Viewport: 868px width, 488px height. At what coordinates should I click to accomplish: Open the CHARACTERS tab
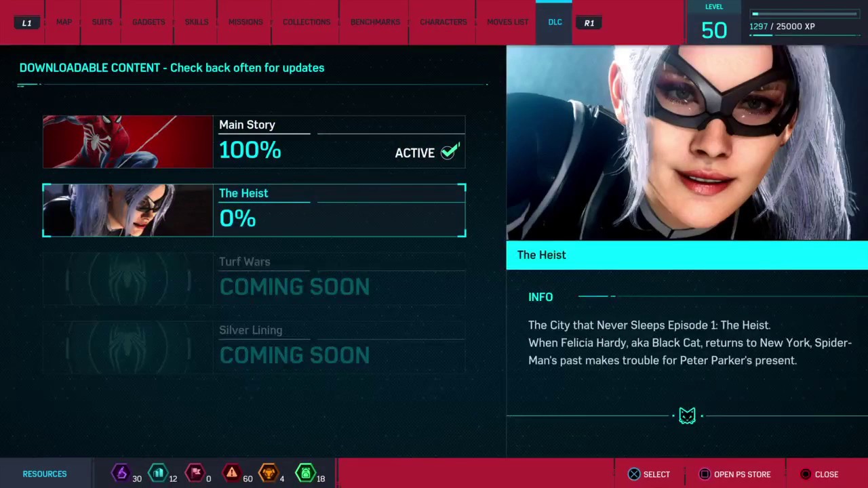coord(443,22)
